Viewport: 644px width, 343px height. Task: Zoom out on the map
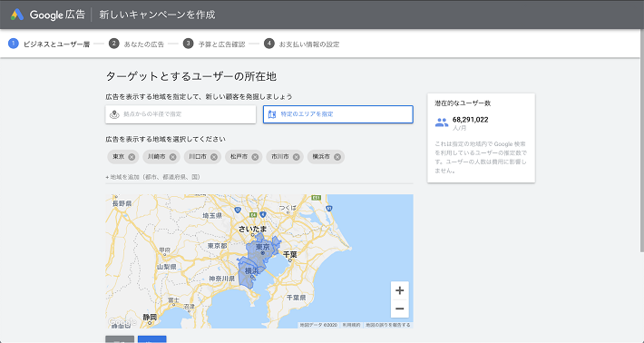(400, 309)
